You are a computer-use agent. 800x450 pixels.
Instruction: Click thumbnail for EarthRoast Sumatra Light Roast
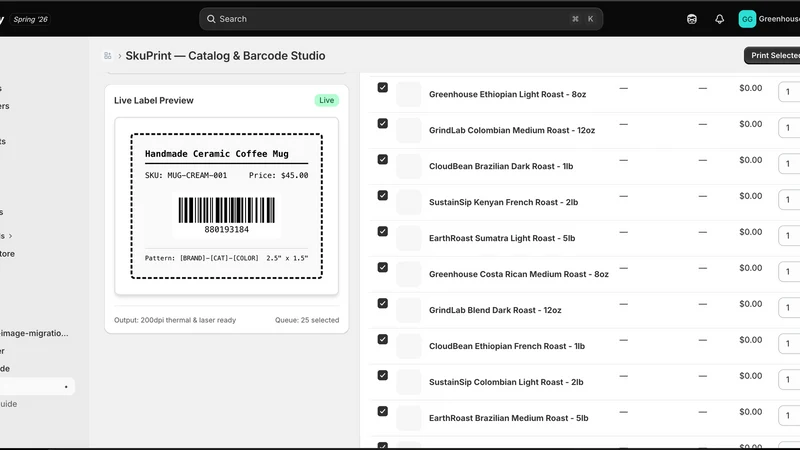pos(409,238)
